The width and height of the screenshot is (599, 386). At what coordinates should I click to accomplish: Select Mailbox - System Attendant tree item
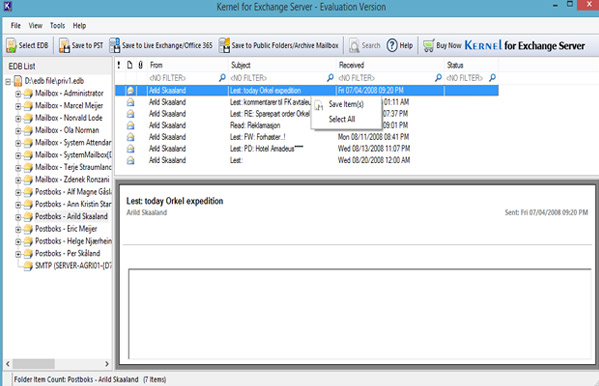[73, 143]
